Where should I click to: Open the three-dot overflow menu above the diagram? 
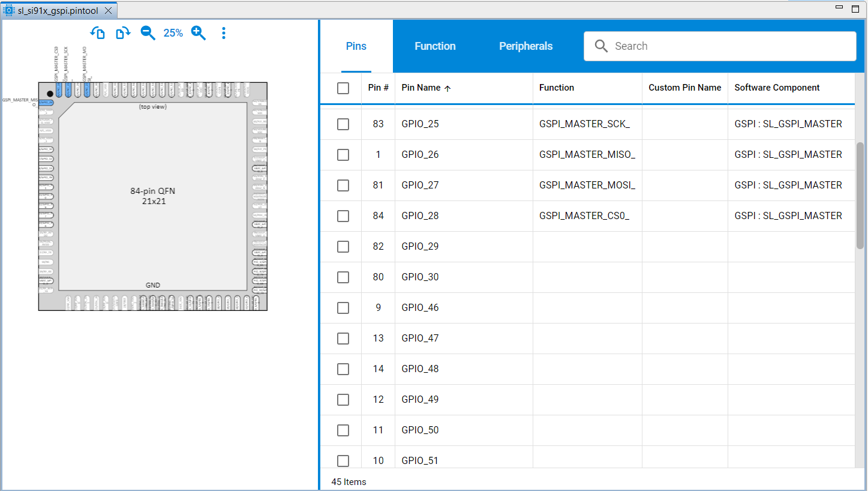[x=224, y=33]
